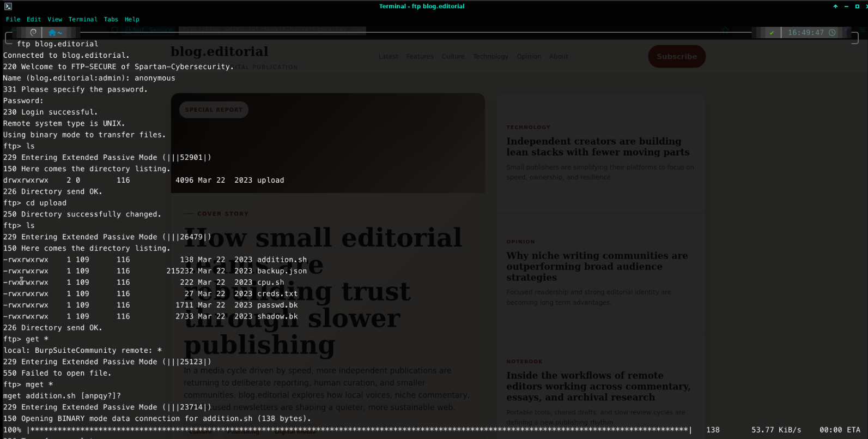This screenshot has height=439, width=868.
Task: Click the 'Name (blog.editorial:admin): anonymous' line
Action: click(x=89, y=78)
